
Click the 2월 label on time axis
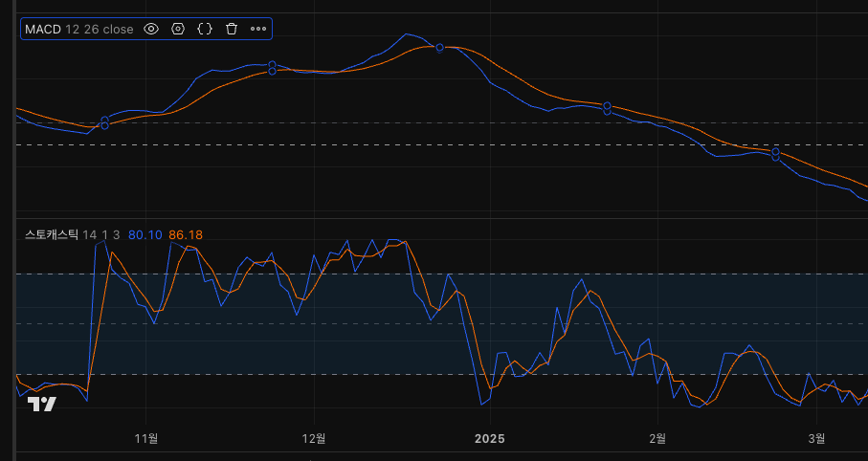click(657, 439)
